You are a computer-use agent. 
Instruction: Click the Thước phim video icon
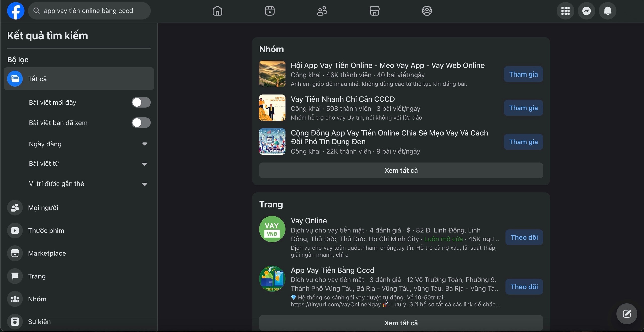coord(15,231)
